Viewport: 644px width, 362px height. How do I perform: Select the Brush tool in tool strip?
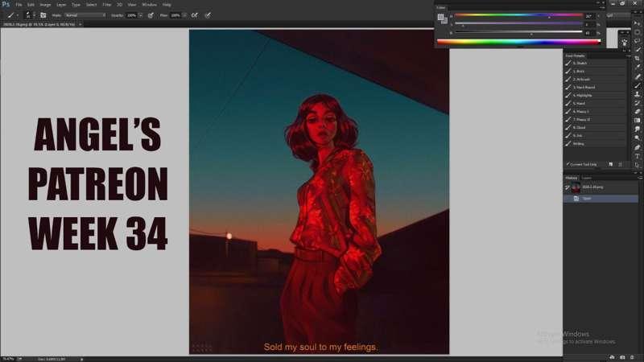638,85
